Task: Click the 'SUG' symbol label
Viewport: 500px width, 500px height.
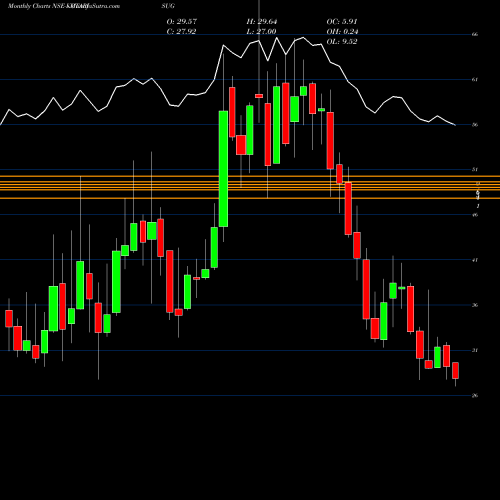Action: (x=169, y=6)
